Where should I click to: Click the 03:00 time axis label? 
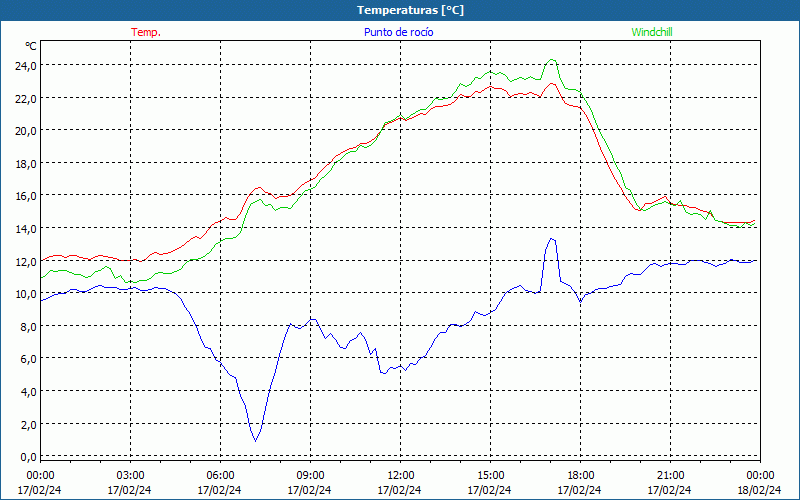(130, 476)
